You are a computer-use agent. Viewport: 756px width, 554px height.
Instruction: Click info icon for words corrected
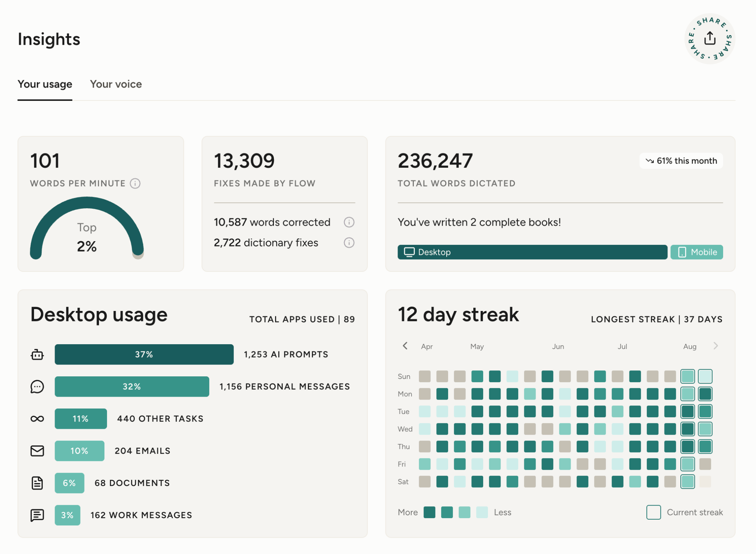pos(349,222)
